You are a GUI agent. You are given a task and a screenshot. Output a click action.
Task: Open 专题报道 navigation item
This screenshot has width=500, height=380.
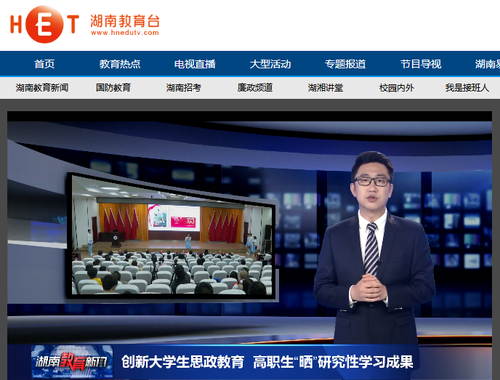[345, 64]
